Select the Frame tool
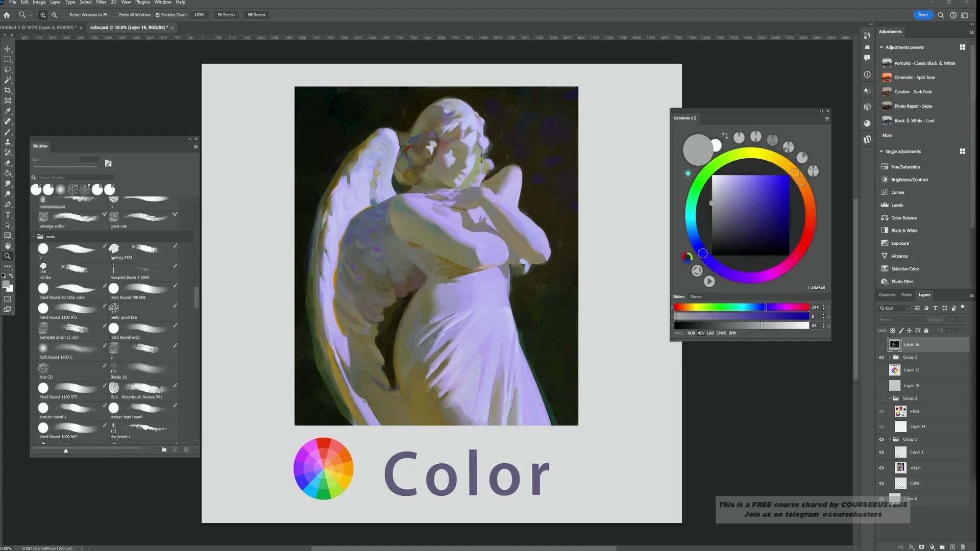Image resolution: width=980 pixels, height=551 pixels. [8, 101]
